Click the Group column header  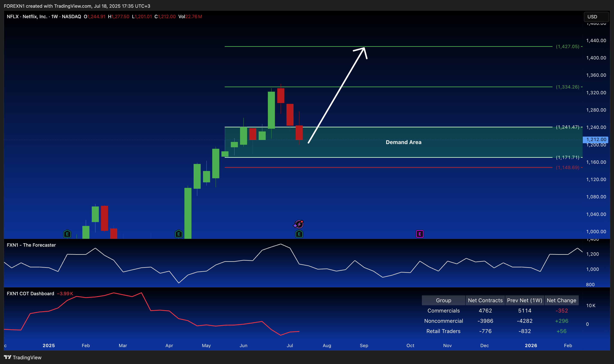[443, 300]
